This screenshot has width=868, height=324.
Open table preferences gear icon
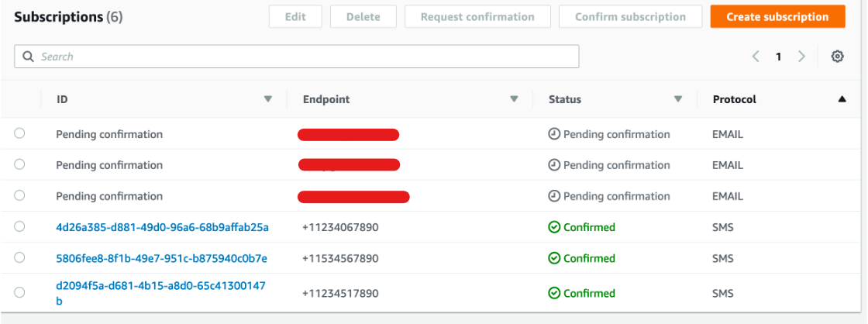click(x=837, y=57)
